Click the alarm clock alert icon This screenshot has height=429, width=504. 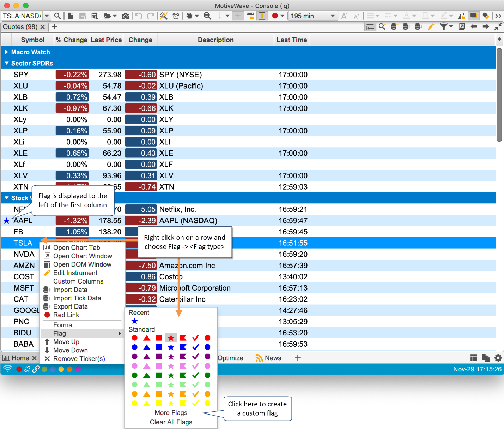pos(176,16)
